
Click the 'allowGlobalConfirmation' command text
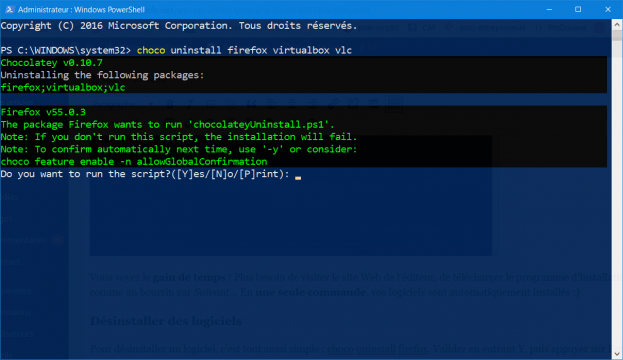click(x=202, y=161)
